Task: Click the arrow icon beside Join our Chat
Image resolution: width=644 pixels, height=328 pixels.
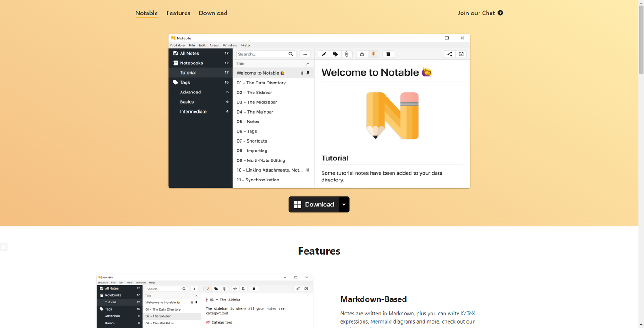Action: (500, 13)
